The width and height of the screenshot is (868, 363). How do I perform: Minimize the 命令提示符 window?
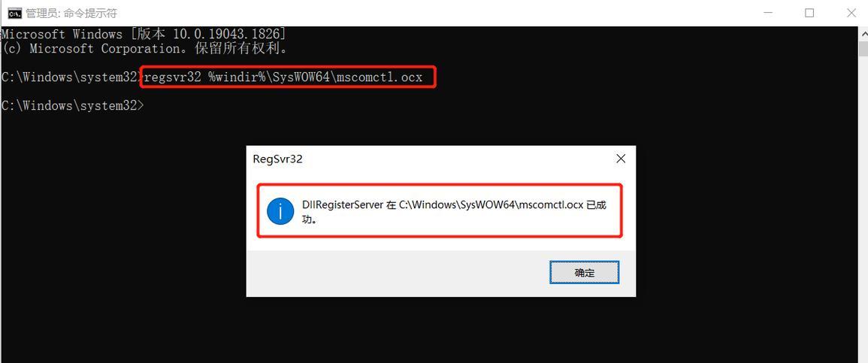pyautogui.click(x=767, y=13)
